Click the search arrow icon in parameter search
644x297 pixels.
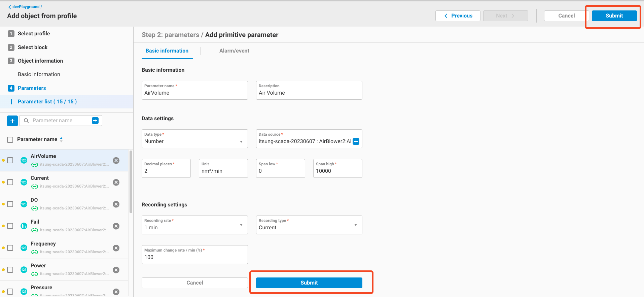(x=95, y=121)
